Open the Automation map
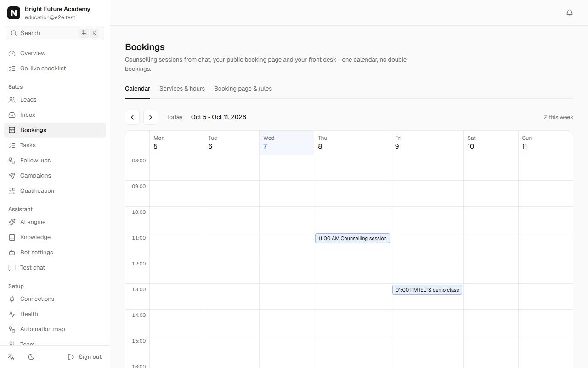Screen dimensions: 588x368 [55, 329]
